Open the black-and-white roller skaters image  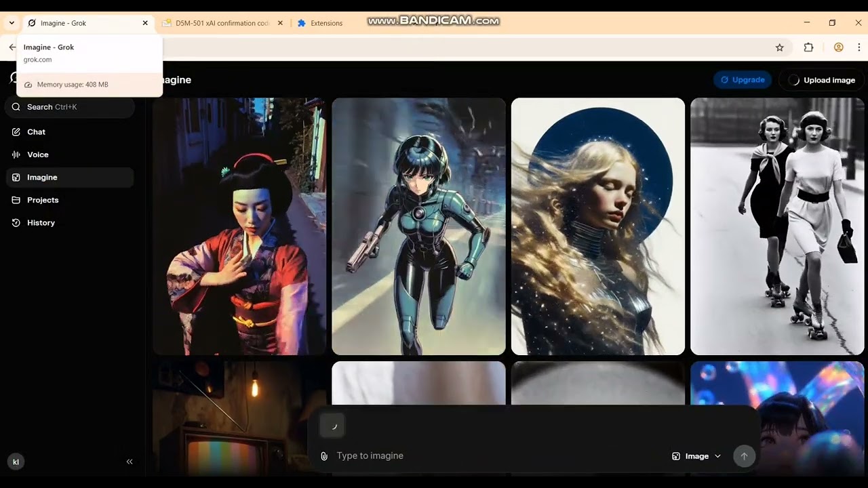point(777,226)
